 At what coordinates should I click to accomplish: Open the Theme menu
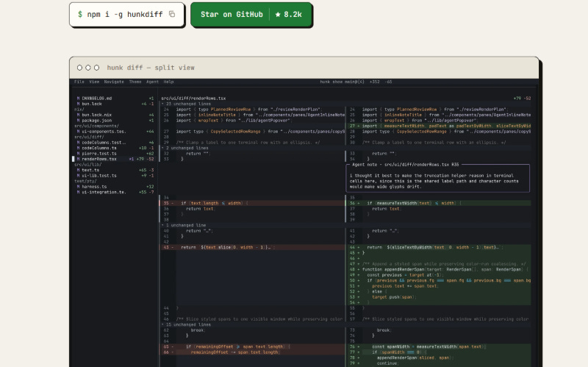[x=135, y=82]
